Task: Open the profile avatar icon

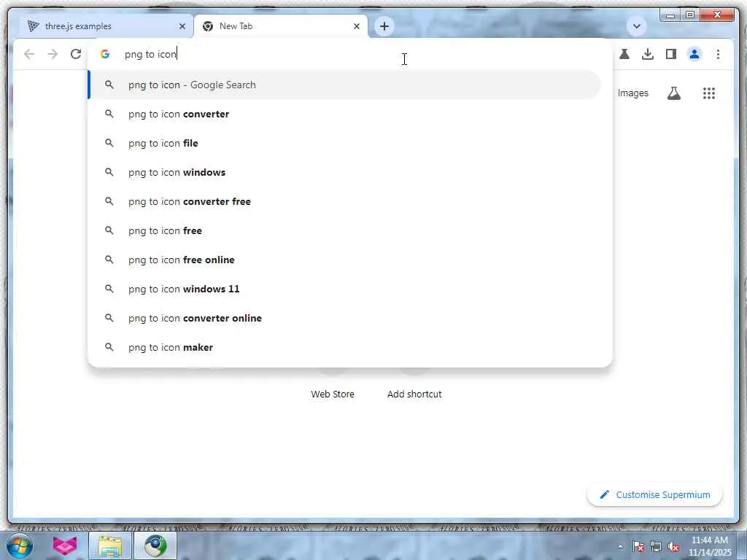Action: click(x=694, y=54)
